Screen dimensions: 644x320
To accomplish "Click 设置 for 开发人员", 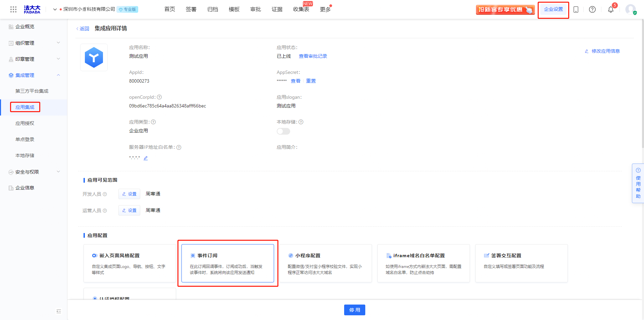I will (x=129, y=194).
